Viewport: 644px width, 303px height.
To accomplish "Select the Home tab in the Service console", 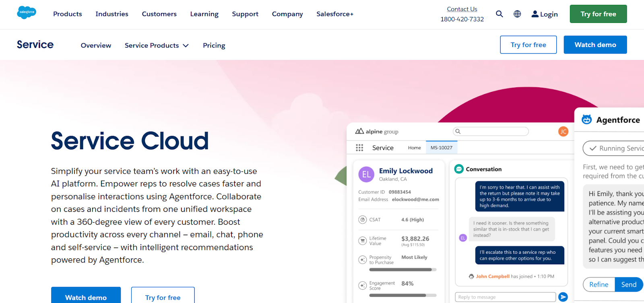I will (414, 148).
